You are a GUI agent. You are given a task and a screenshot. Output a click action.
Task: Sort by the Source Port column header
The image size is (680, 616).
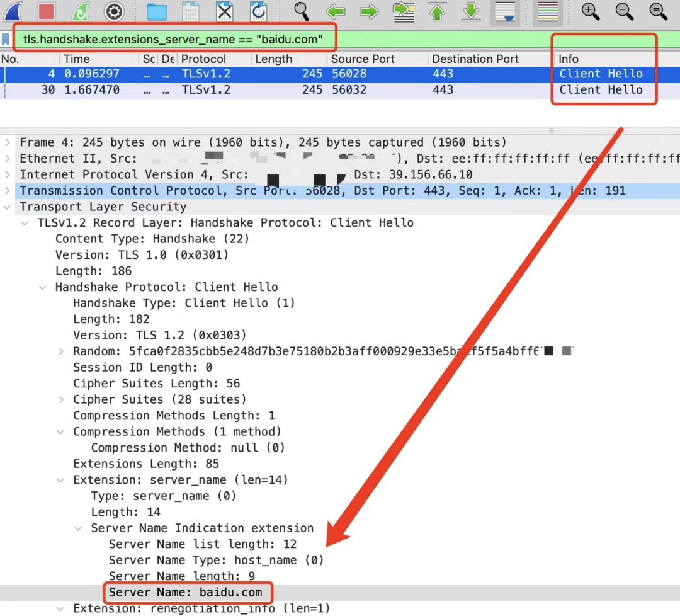377,59
